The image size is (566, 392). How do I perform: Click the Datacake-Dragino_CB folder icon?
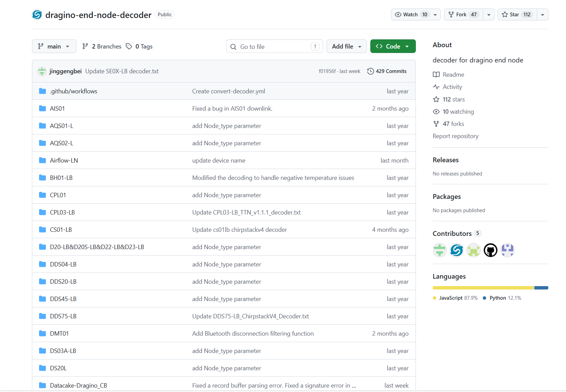pyautogui.click(x=42, y=385)
